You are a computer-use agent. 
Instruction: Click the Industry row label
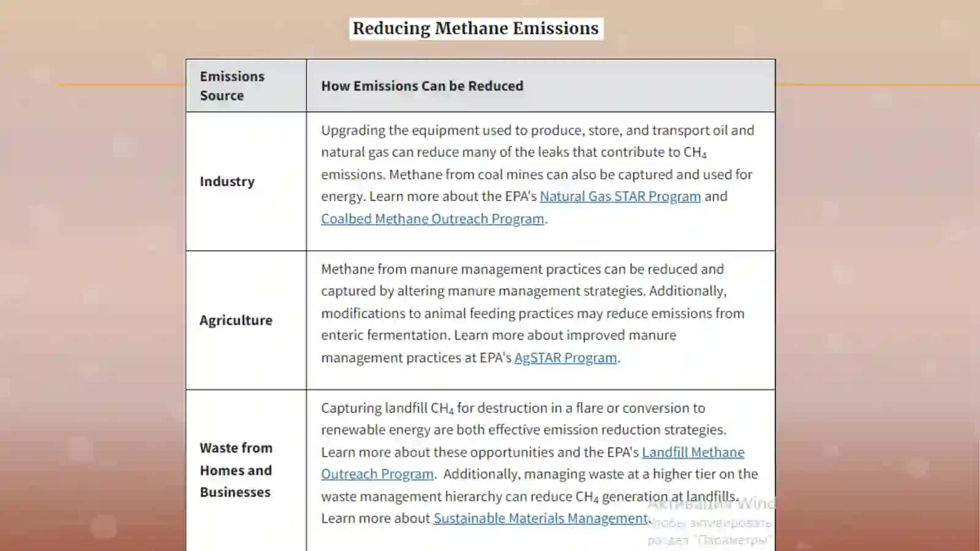pos(227,181)
